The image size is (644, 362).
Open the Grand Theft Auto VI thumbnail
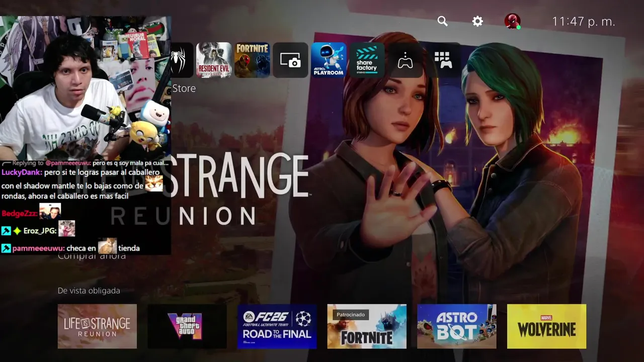pyautogui.click(x=187, y=326)
